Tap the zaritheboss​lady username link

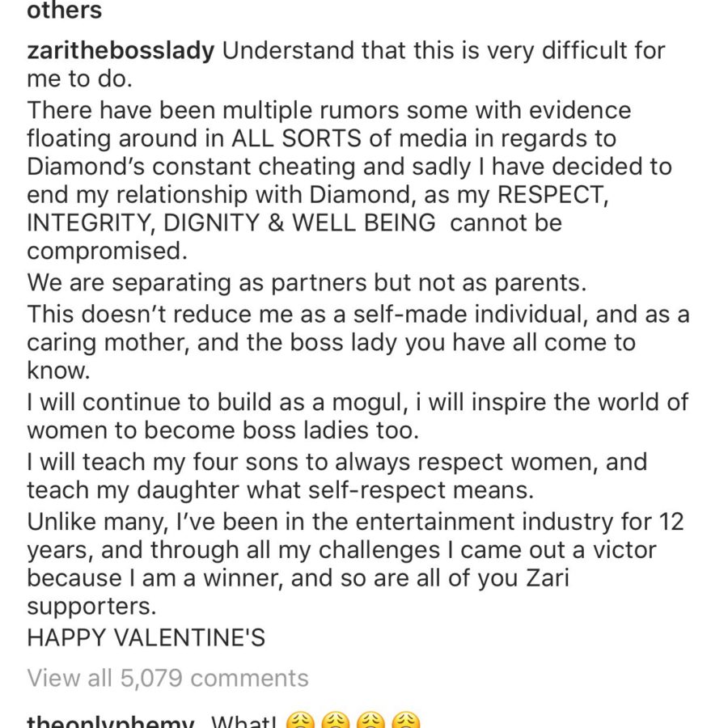click(x=121, y=51)
